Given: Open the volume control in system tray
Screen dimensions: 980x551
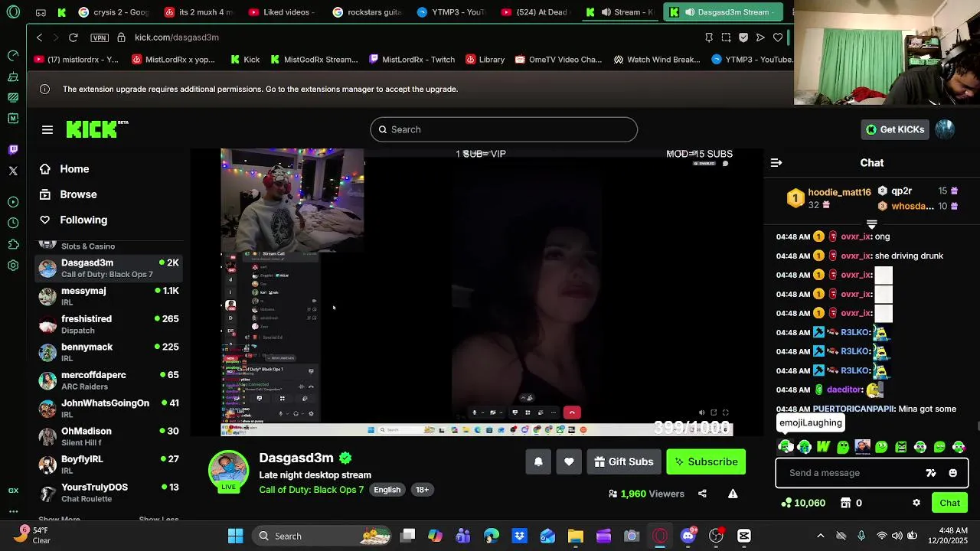Looking at the screenshot, I should tap(897, 536).
